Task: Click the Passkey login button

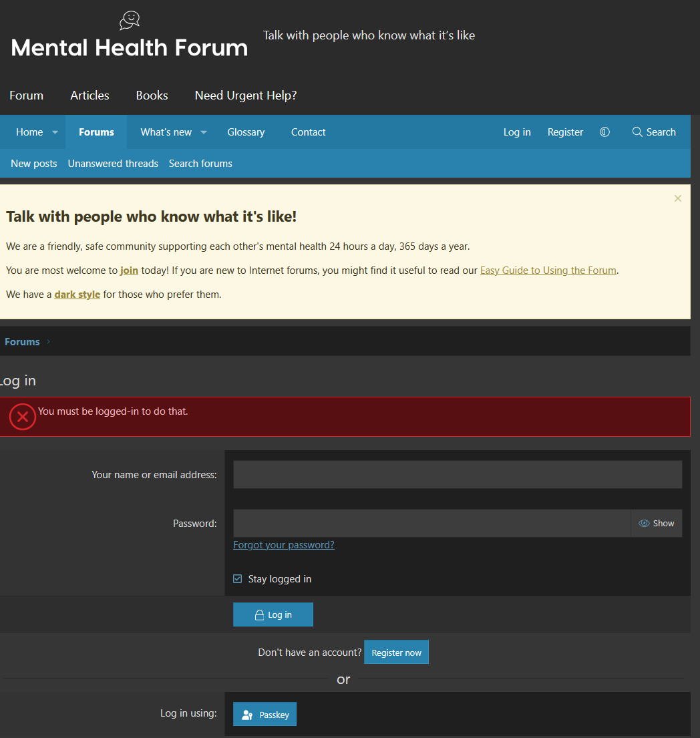Action: (x=265, y=714)
